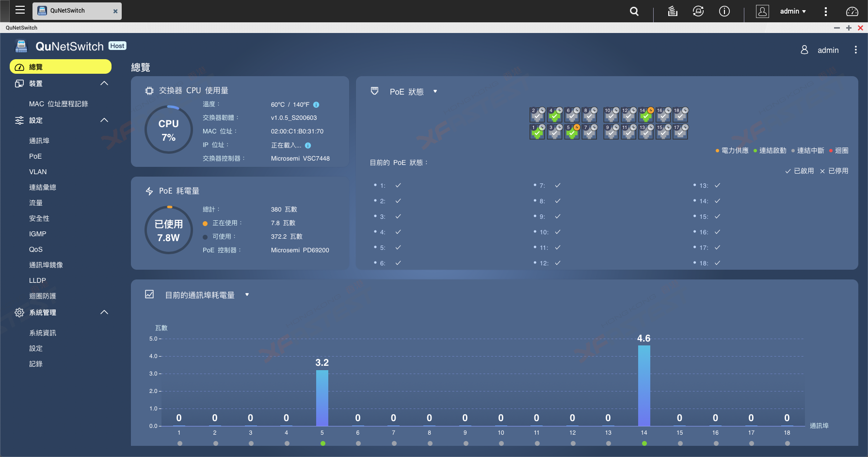Click the three-dot menu beside QuNetSwitch admin
Viewport: 868px width, 457px height.
point(855,50)
